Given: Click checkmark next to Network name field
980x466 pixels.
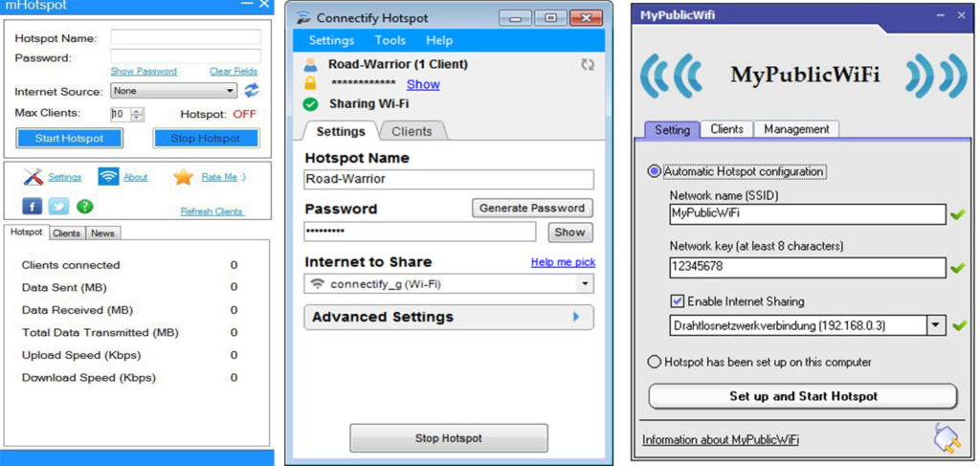Looking at the screenshot, I should [x=957, y=215].
